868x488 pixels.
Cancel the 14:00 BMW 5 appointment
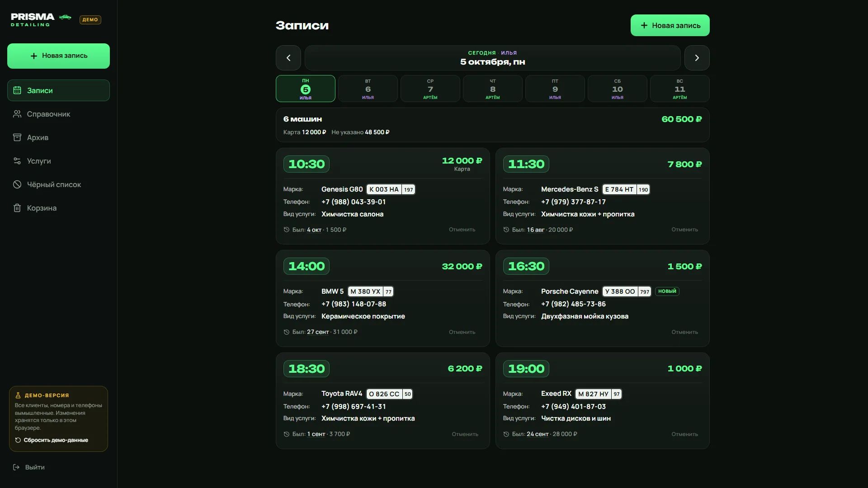point(462,332)
